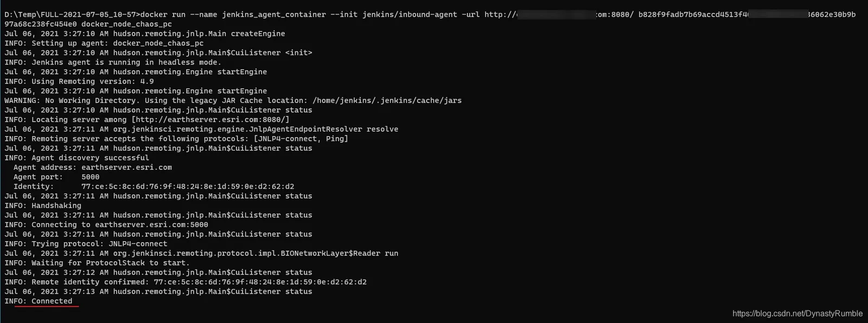Click the 'Agent discovery successful' line
This screenshot has width=868, height=323.
[x=76, y=158]
